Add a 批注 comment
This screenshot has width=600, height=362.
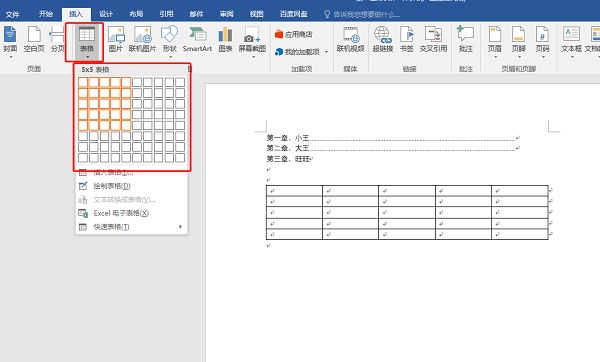pyautogui.click(x=465, y=39)
